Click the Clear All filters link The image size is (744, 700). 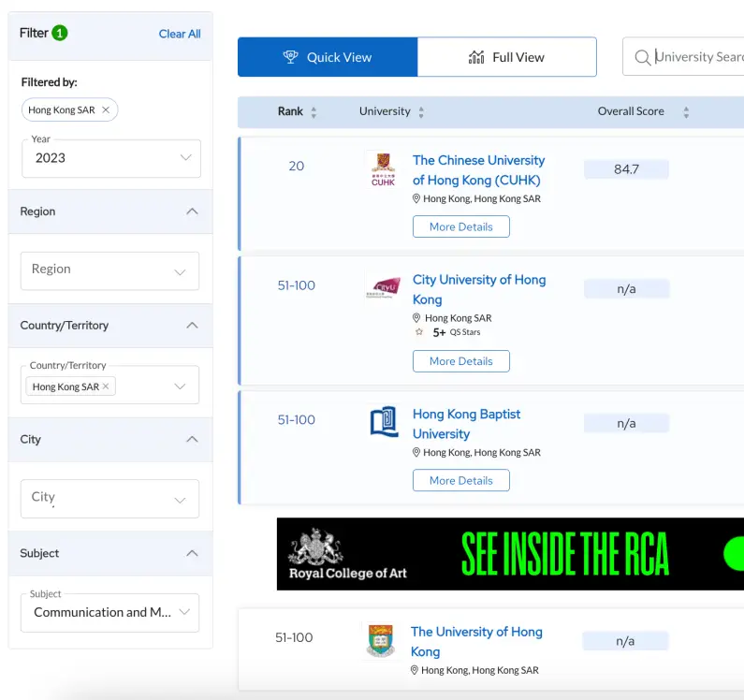(180, 34)
